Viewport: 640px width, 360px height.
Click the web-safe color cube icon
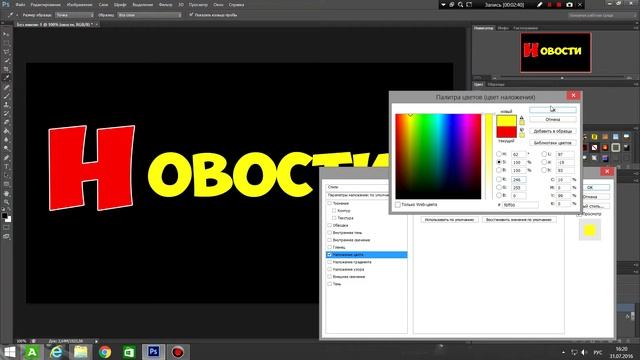pos(522,130)
